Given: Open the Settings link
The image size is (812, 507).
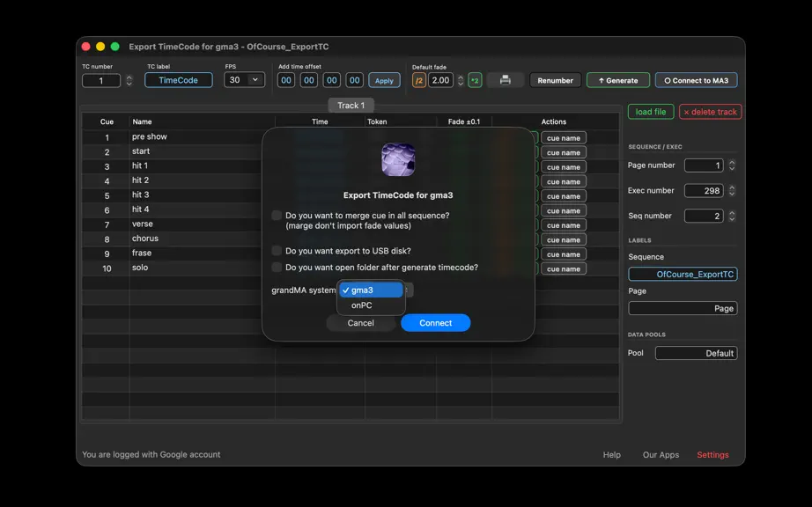Looking at the screenshot, I should tap(712, 455).
